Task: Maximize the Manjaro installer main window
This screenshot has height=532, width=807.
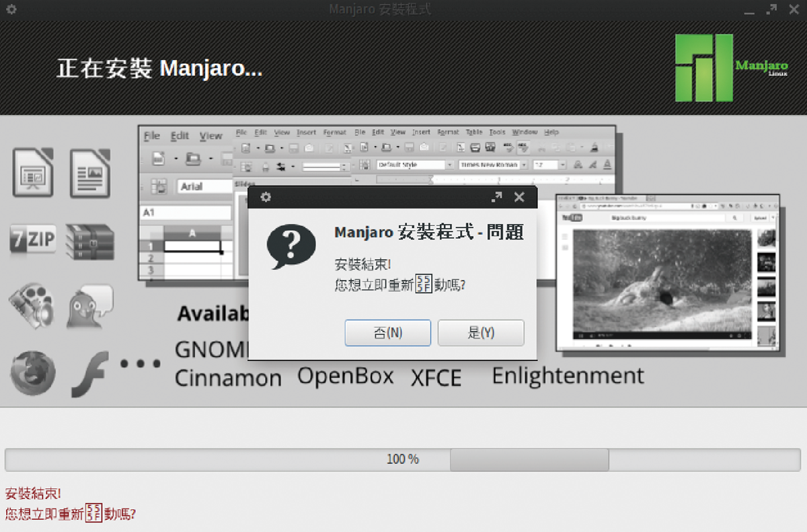Action: (x=771, y=9)
